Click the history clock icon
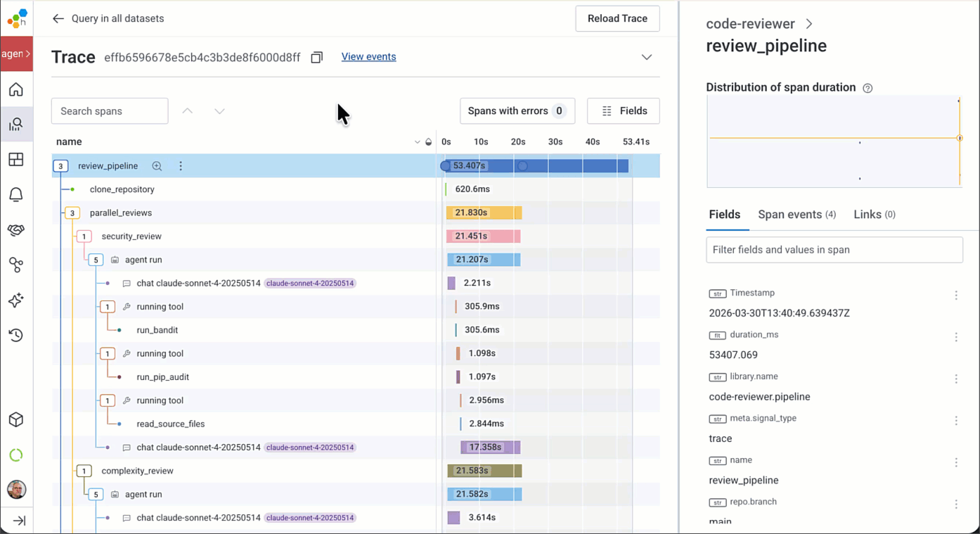Screen dimensions: 980x534 [x=16, y=336]
